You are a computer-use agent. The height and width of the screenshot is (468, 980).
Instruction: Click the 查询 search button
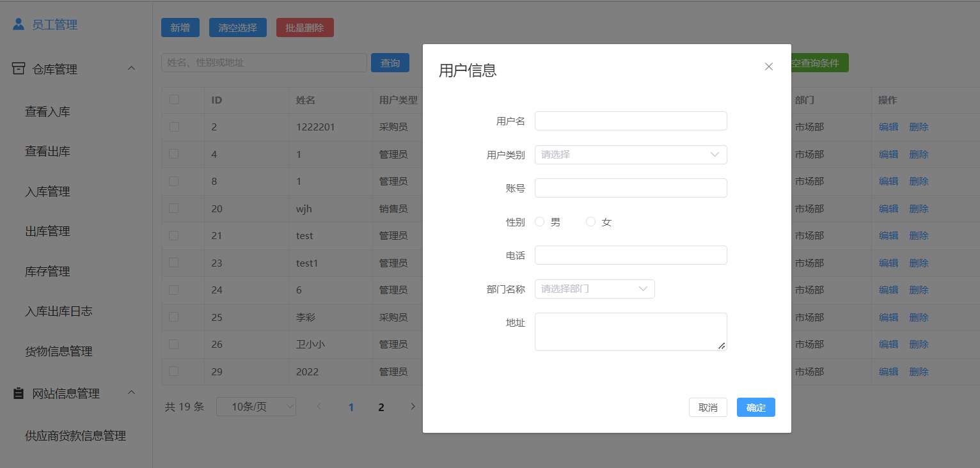pos(390,63)
